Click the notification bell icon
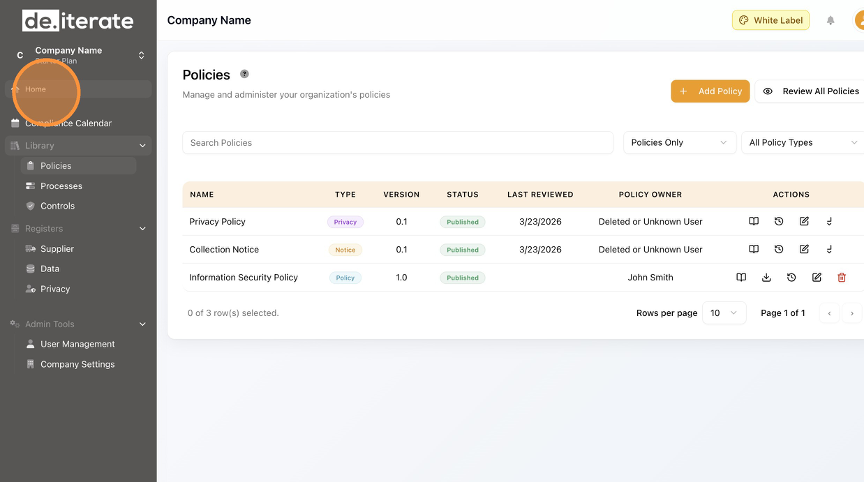 click(830, 20)
